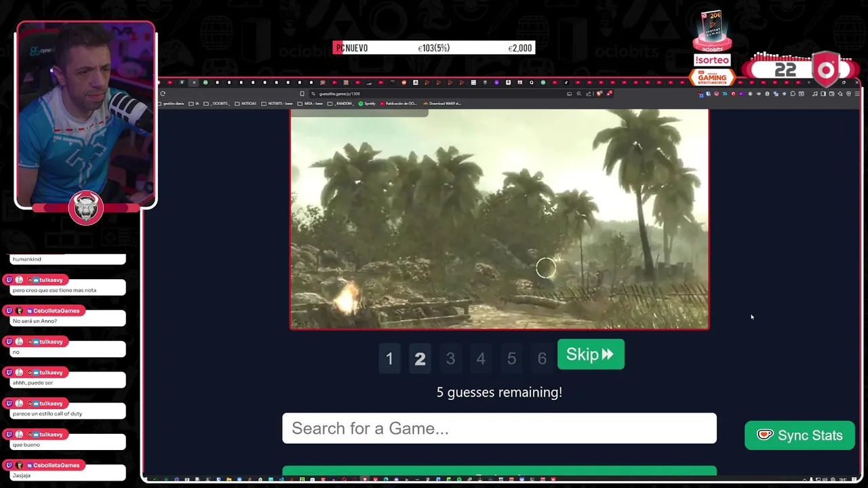The image size is (868, 488).
Task: Open the 'Download WARP' bookmark
Action: (x=442, y=104)
